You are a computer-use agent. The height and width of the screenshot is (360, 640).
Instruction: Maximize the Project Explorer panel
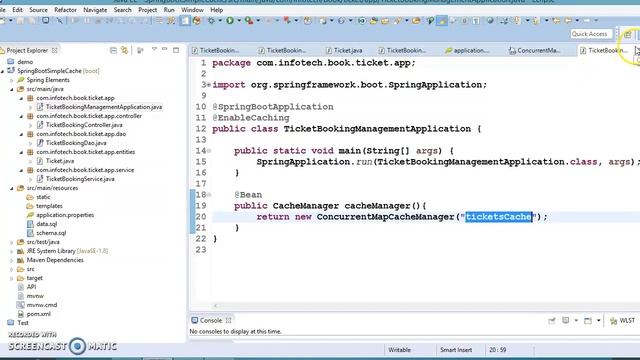(176, 50)
